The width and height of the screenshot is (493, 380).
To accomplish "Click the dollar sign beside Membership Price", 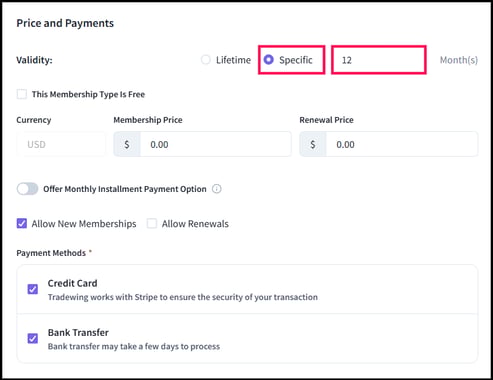I will 127,144.
